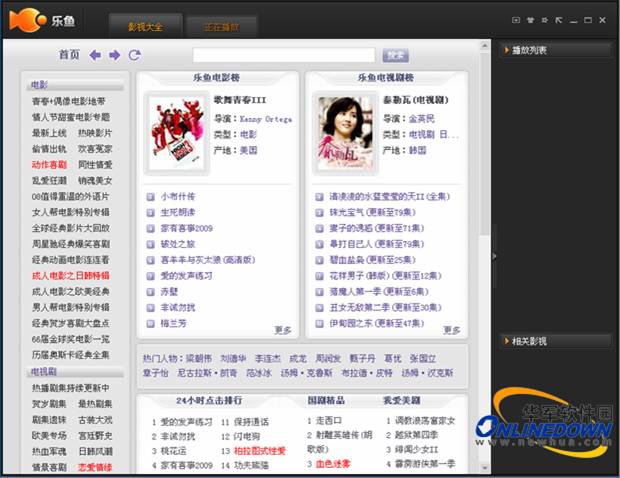Open sidebar link 周星驰经典爆笑喜剧
The image size is (620, 478).
pyautogui.click(x=71, y=244)
